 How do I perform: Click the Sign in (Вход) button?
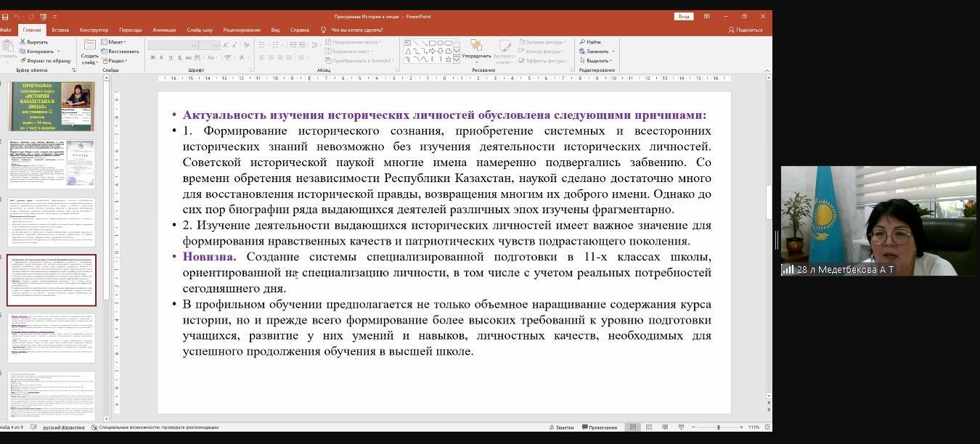point(683,16)
